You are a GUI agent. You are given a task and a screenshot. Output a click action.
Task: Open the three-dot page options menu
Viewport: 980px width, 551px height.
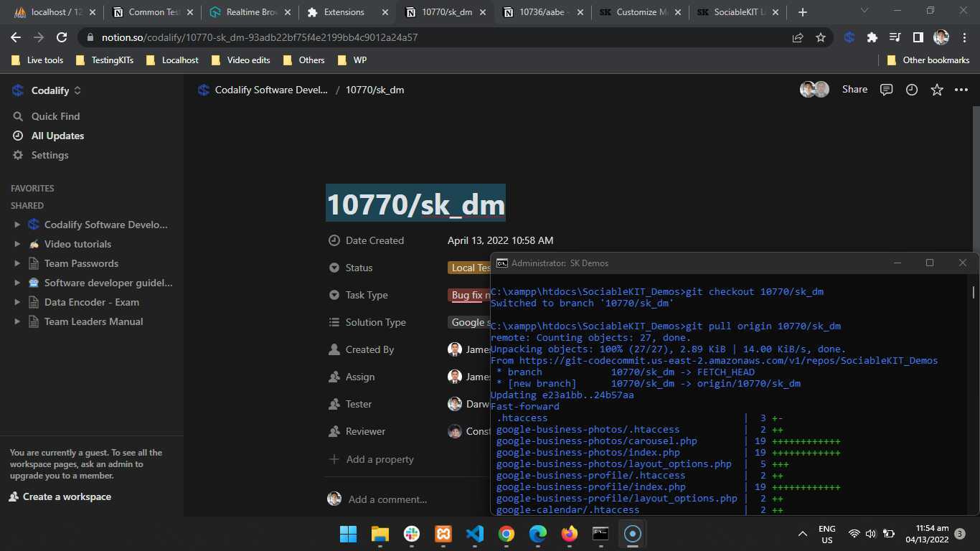tap(961, 90)
